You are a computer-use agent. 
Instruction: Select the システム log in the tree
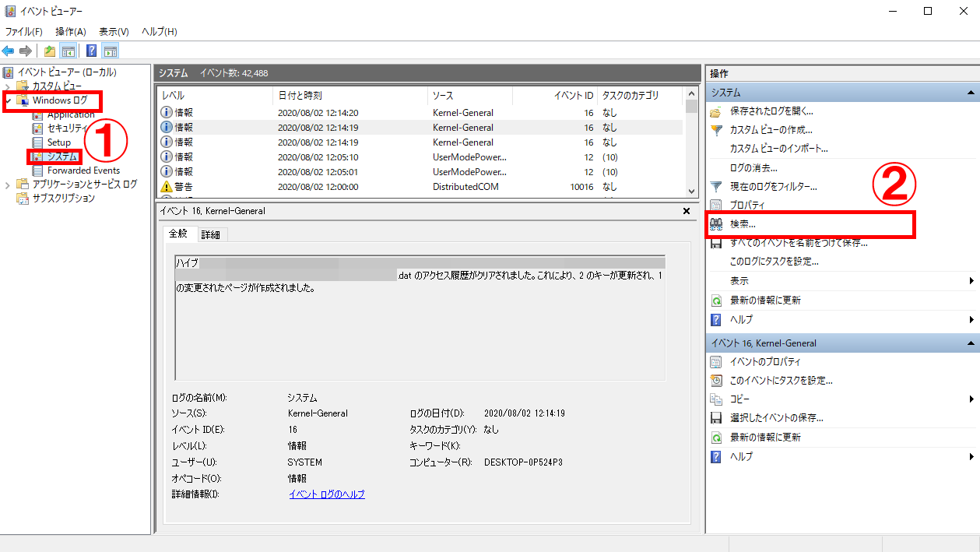pyautogui.click(x=62, y=156)
